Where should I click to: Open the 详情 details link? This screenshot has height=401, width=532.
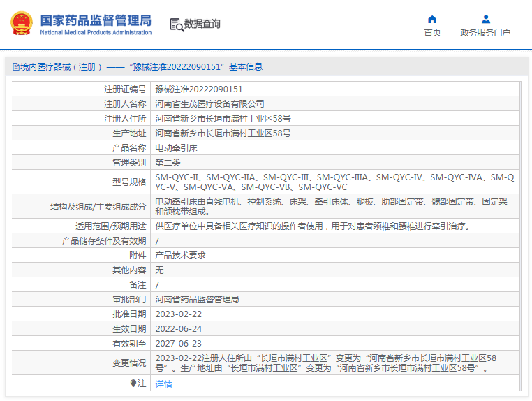pyautogui.click(x=163, y=384)
